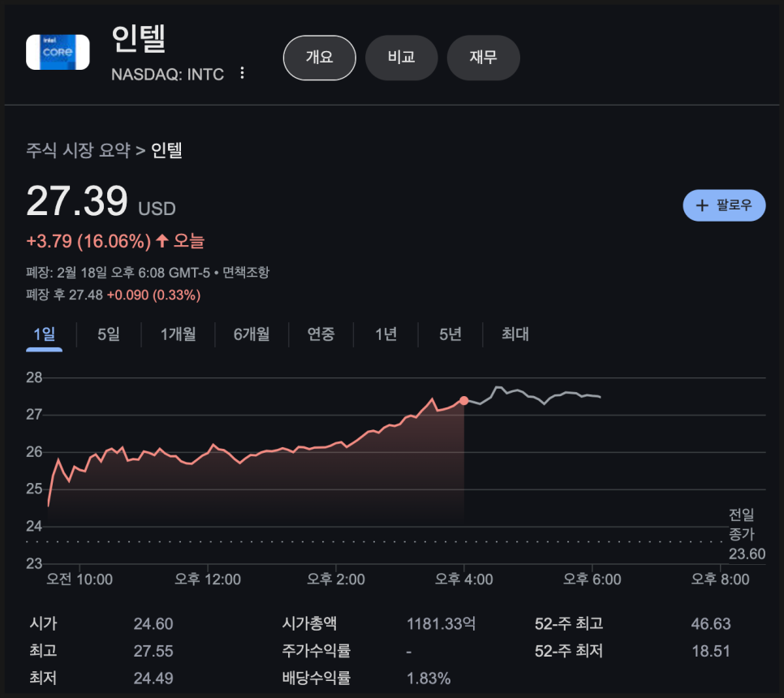
Task: Click the 52-주 최저 value 18.51
Action: coord(711,651)
